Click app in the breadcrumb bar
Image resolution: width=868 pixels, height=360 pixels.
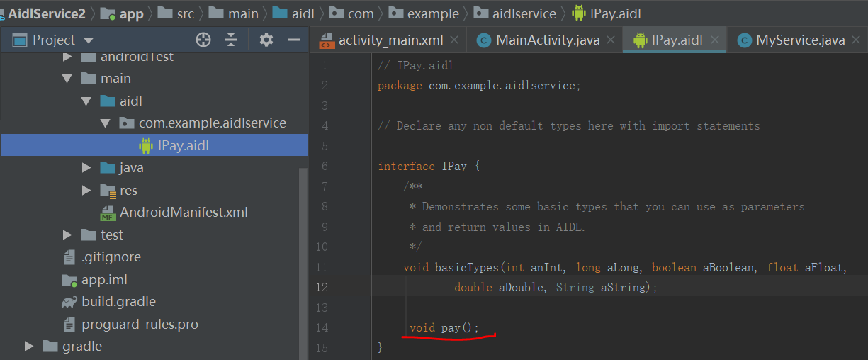pos(131,13)
